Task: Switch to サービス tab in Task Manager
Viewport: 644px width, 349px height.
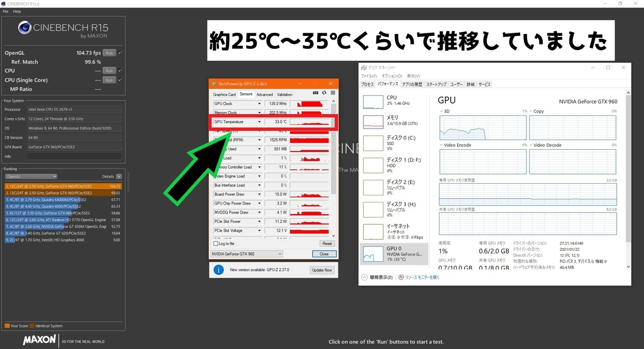Action: [485, 84]
